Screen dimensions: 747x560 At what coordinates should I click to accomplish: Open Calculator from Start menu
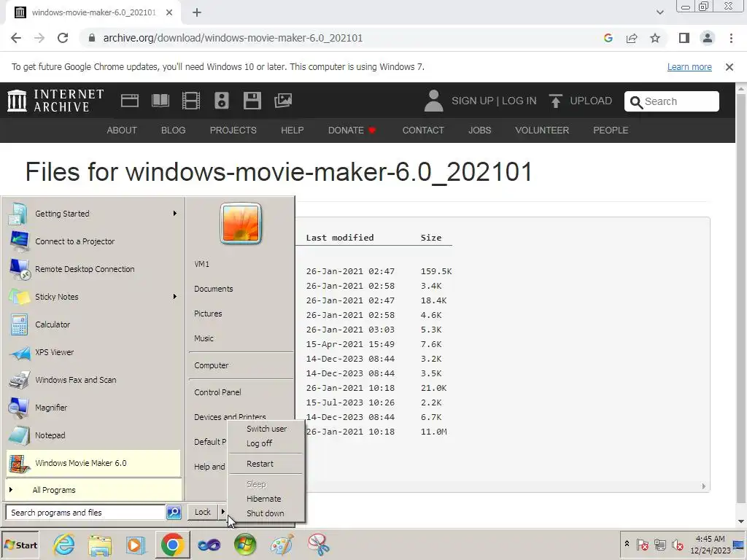94,324
